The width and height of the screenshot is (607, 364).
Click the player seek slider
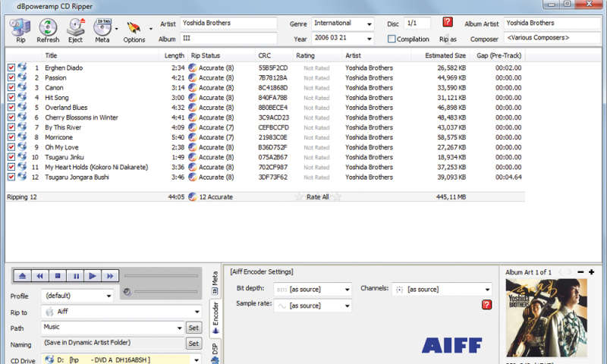pyautogui.click(x=161, y=276)
